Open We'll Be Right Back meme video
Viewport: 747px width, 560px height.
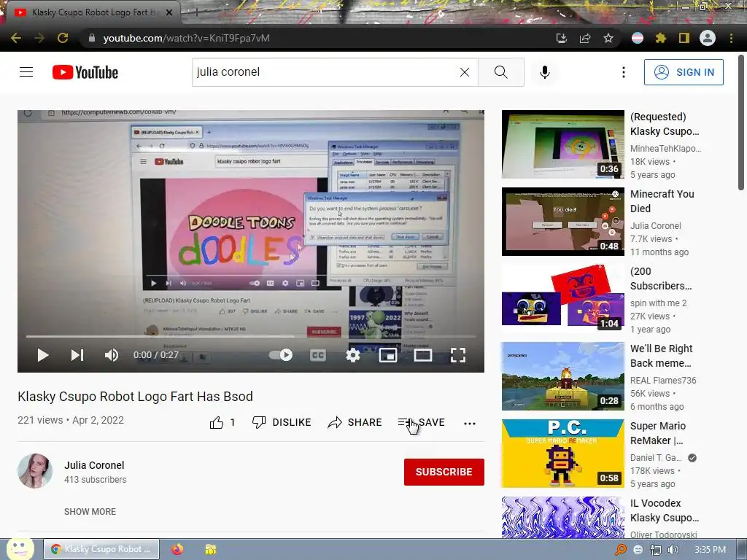[x=562, y=376]
